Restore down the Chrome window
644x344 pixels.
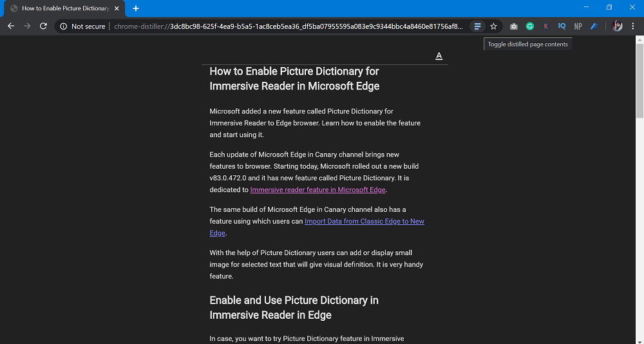coord(609,7)
